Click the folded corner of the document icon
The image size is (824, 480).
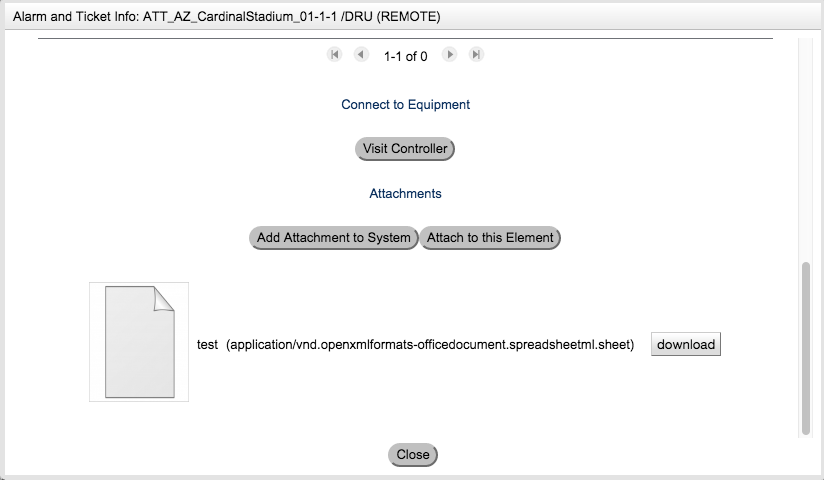coord(163,299)
